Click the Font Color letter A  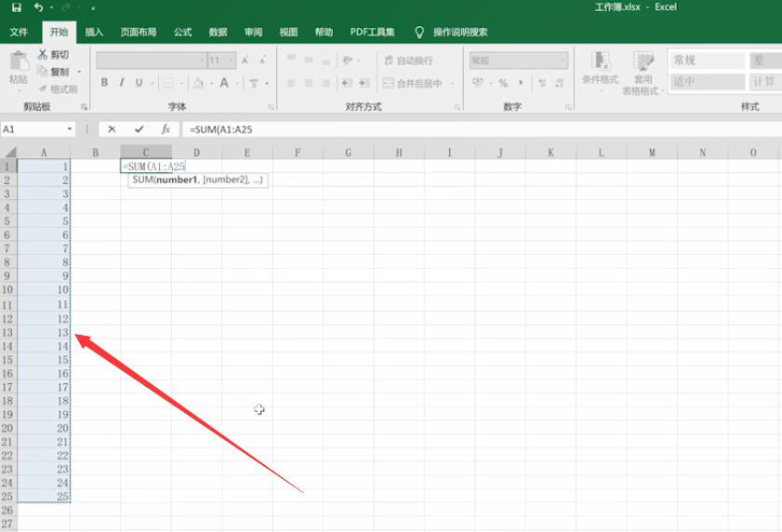coord(224,83)
